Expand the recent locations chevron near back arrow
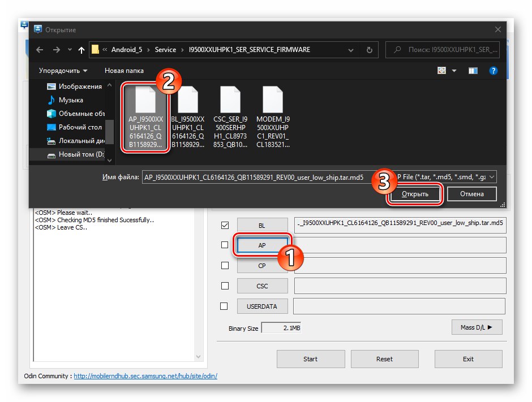 [69, 50]
